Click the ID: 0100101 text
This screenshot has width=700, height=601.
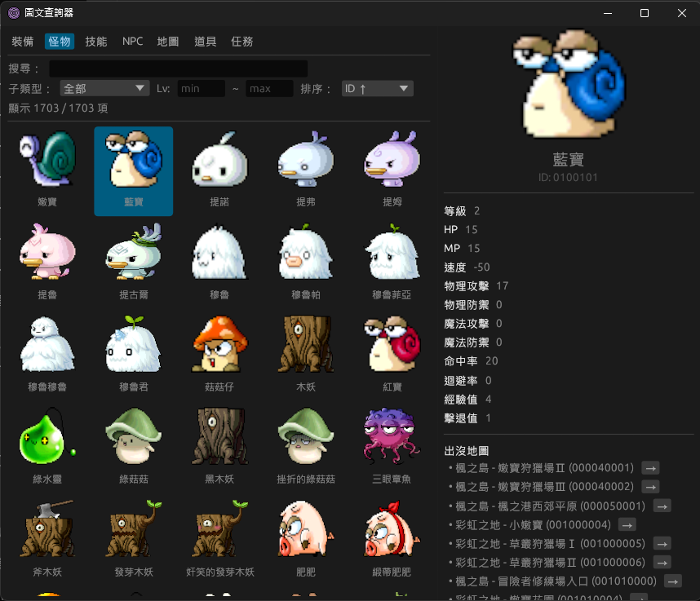click(x=568, y=178)
